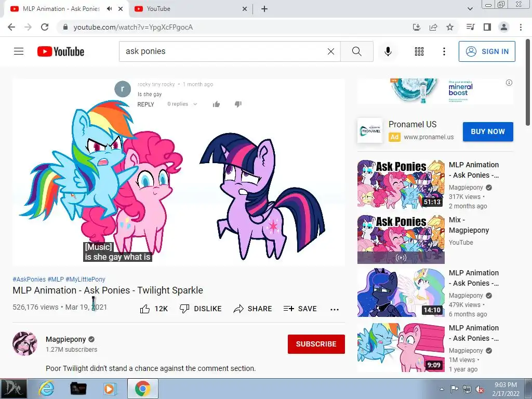Click SHARE under the video

(253, 309)
